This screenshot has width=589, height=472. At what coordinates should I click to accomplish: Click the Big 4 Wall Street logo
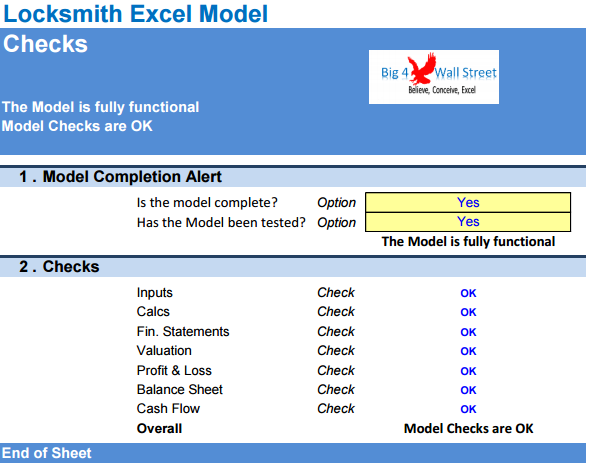tap(434, 77)
